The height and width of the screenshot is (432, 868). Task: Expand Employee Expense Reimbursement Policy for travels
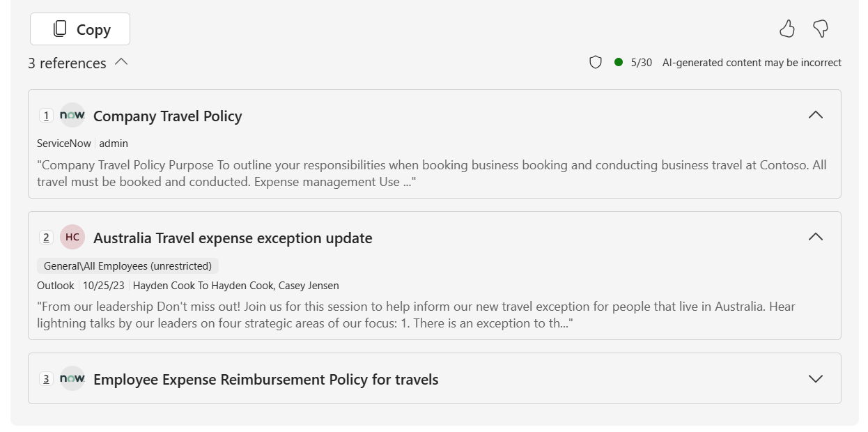[x=815, y=378]
